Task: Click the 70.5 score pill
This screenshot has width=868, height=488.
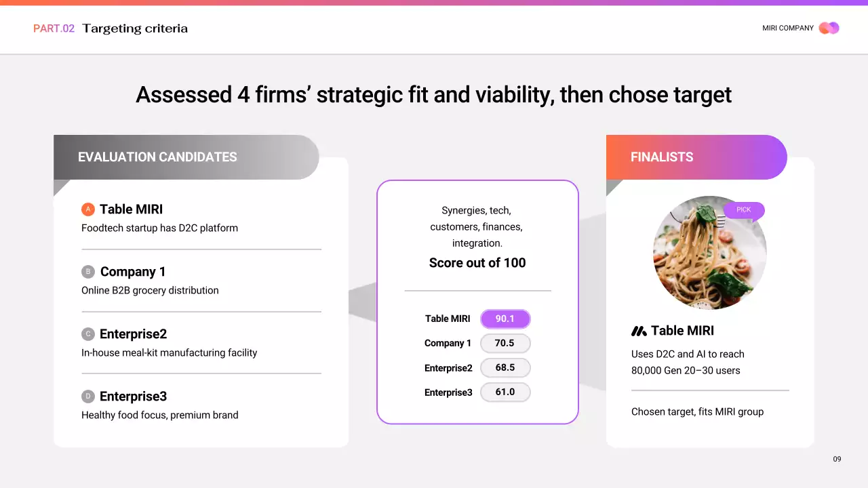Action: click(x=505, y=343)
